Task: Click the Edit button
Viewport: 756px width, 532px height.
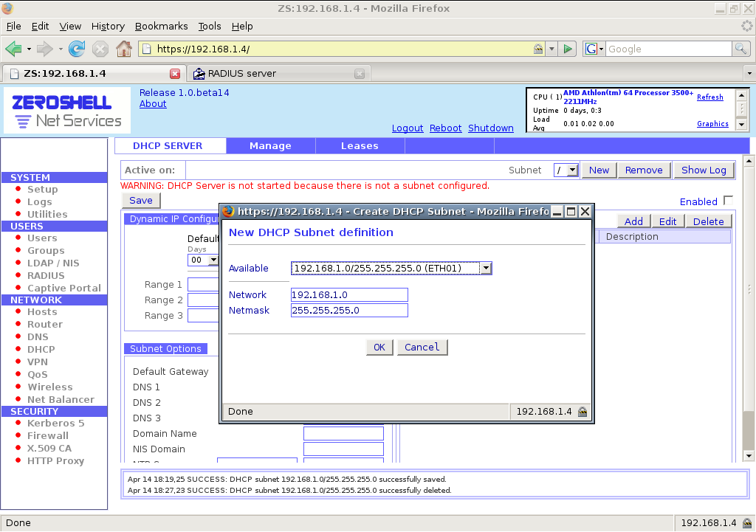Action: click(667, 221)
